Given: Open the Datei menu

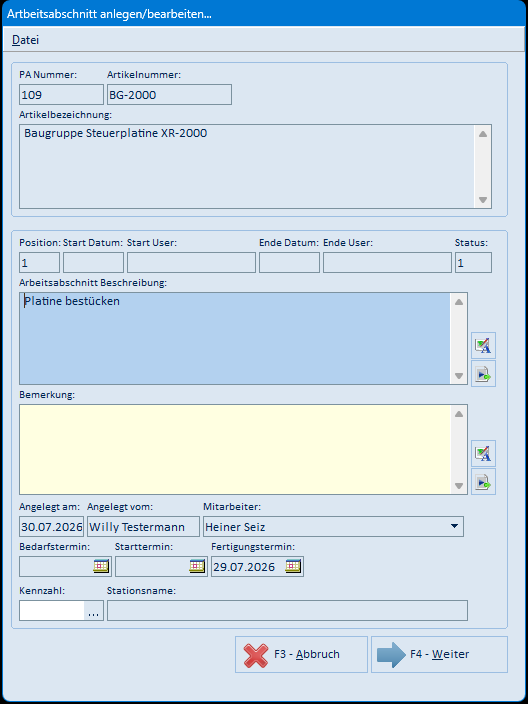Looking at the screenshot, I should (26, 40).
